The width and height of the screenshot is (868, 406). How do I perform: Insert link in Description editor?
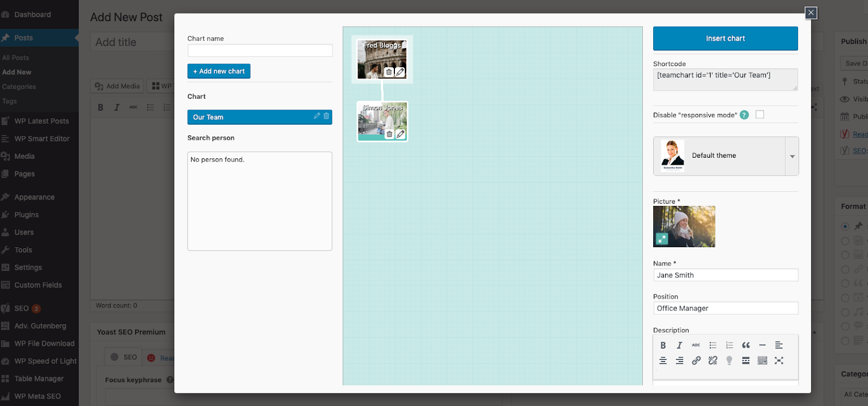point(696,360)
